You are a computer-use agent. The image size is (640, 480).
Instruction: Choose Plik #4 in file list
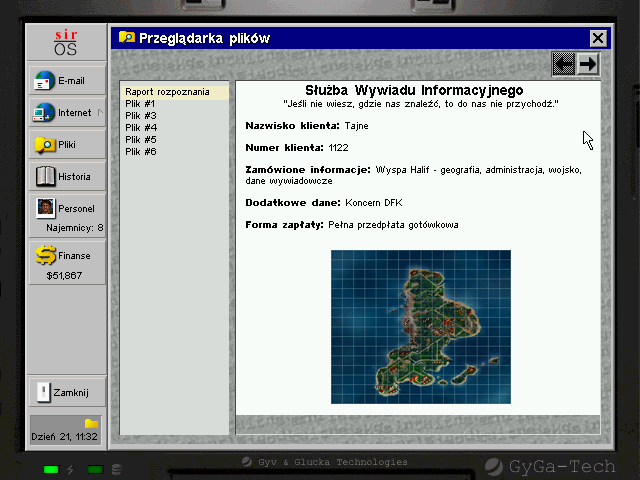141,128
